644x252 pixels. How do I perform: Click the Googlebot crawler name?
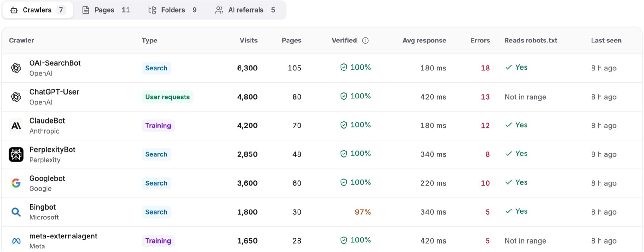47,178
